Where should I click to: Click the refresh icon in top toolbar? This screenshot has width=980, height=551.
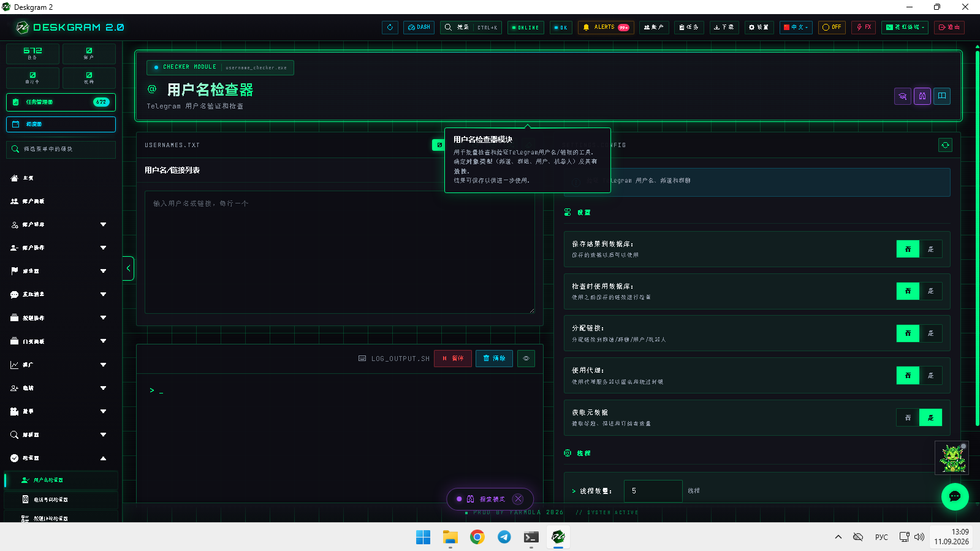click(390, 27)
